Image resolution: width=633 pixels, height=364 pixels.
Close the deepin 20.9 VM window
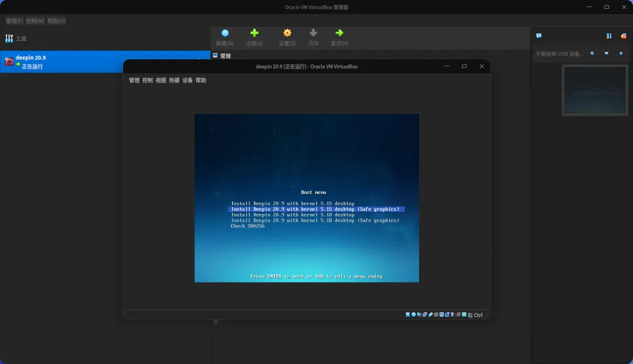[482, 66]
